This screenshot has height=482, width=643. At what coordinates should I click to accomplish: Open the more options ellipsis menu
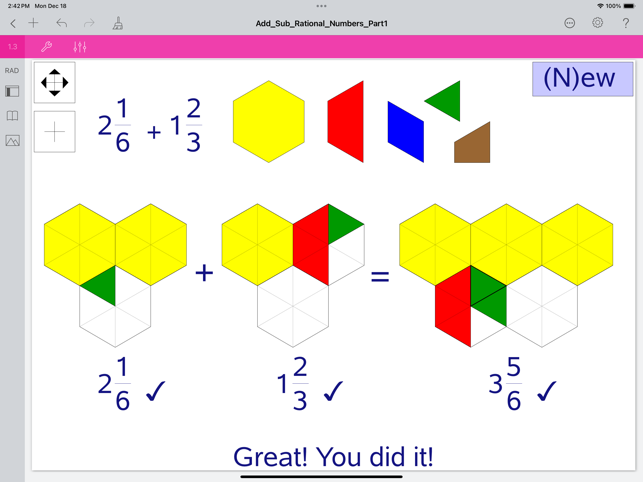(569, 23)
